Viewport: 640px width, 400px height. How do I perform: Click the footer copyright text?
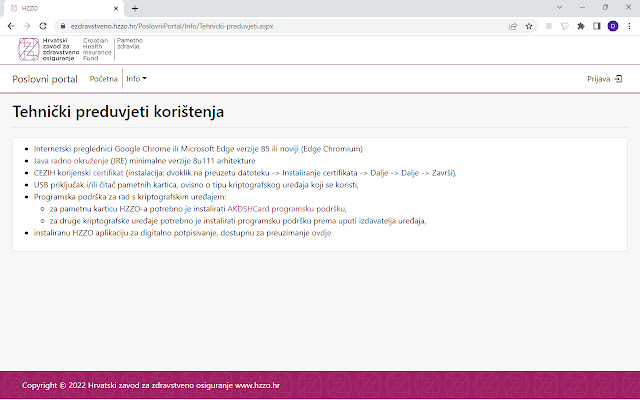tap(151, 385)
